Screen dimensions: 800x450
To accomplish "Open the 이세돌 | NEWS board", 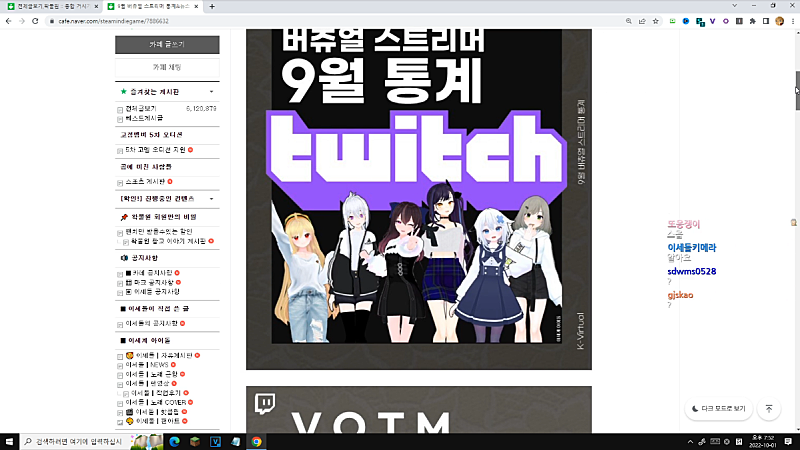I will [147, 365].
